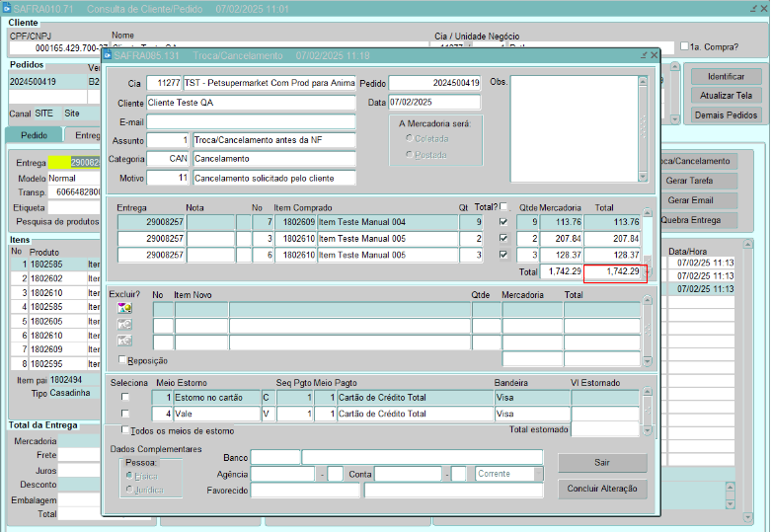Click the first Excluir row icon
This screenshot has height=532, width=772.
point(124,308)
